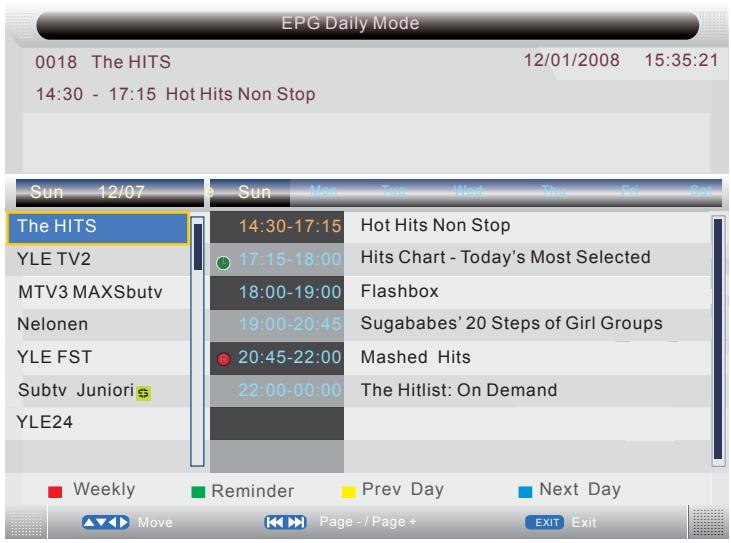Click the red record icon at 20:45-22:00

tap(224, 359)
